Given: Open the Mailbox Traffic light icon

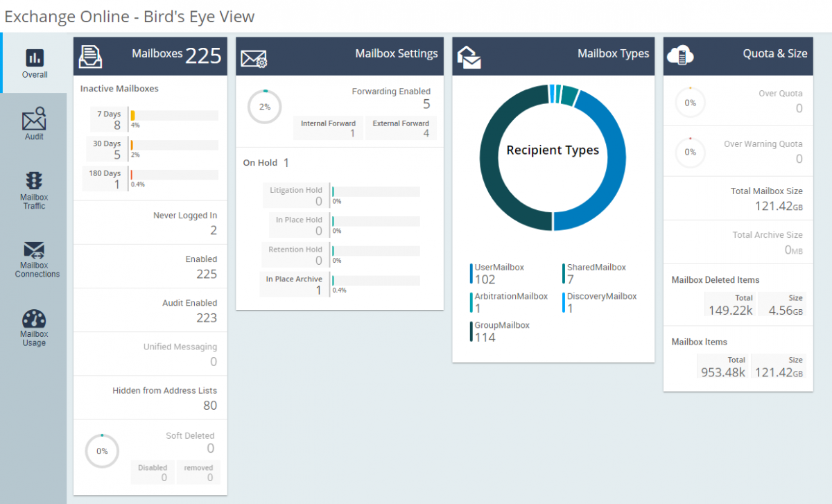Looking at the screenshot, I should pos(34,180).
